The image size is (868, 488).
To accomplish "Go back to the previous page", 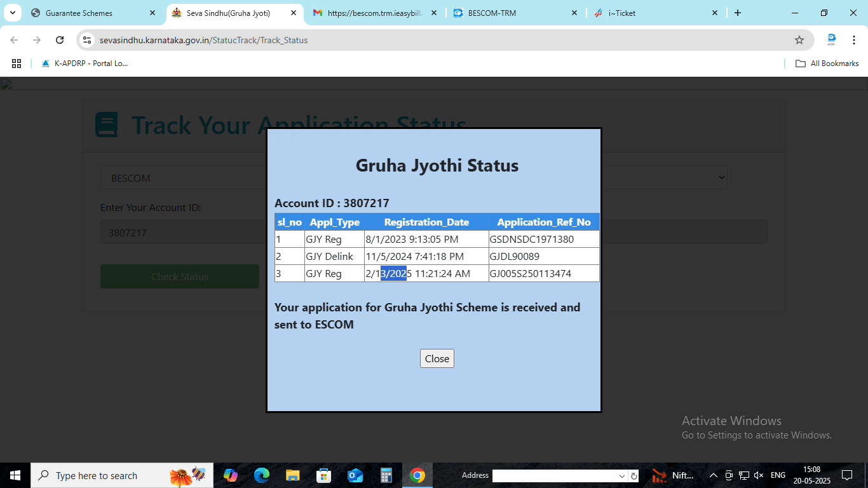I will coord(14,40).
